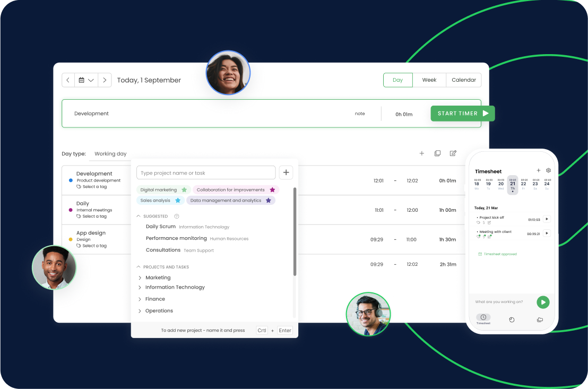Open the Working day type dropdown

coord(110,154)
